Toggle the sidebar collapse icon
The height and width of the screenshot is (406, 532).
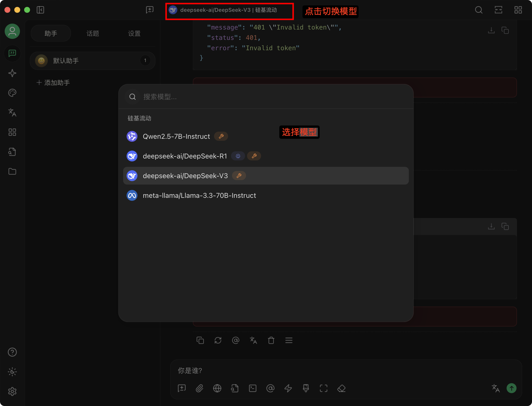click(40, 10)
